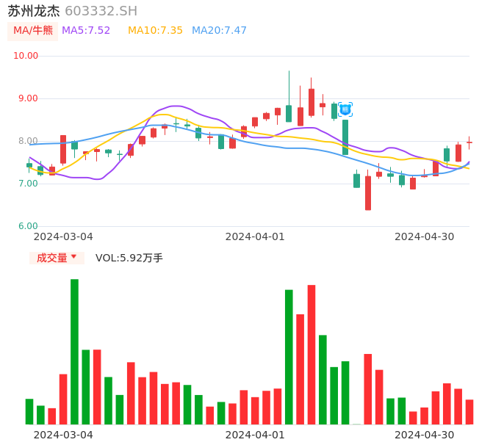Click the tallest green volume bar
Viewport: 504px width, 445px height.
pos(74,351)
